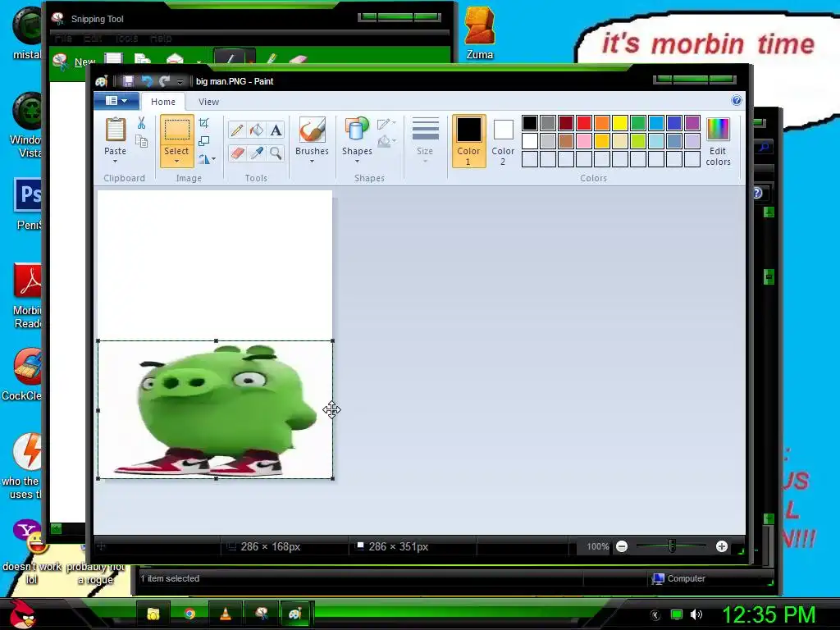Crop the image to the selection
This screenshot has width=840, height=630.
coord(203,123)
